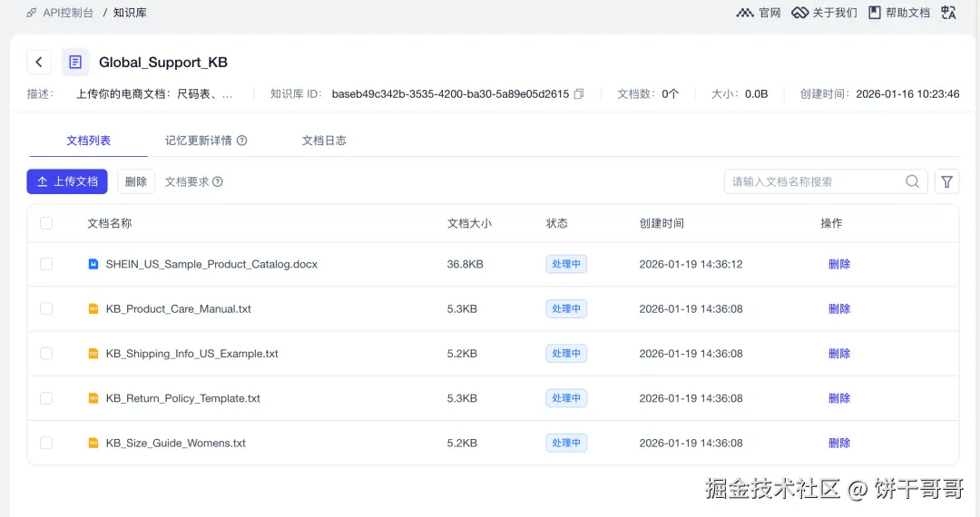The height and width of the screenshot is (517, 980).
Task: Click the Global_Support_KB title
Action: pyautogui.click(x=163, y=62)
